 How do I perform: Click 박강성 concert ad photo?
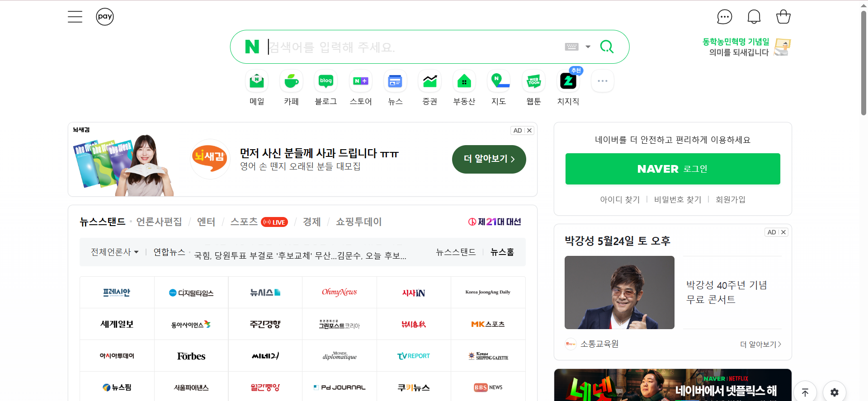pos(619,292)
